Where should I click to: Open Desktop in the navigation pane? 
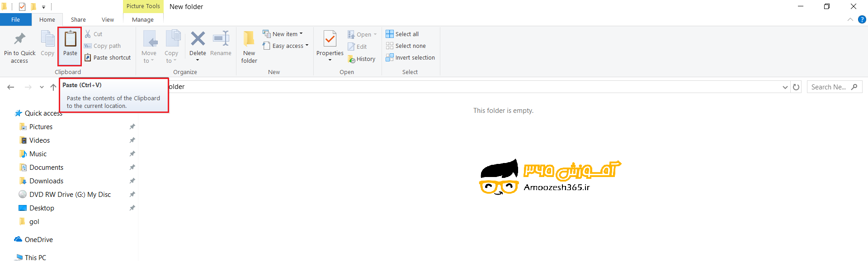point(36,208)
